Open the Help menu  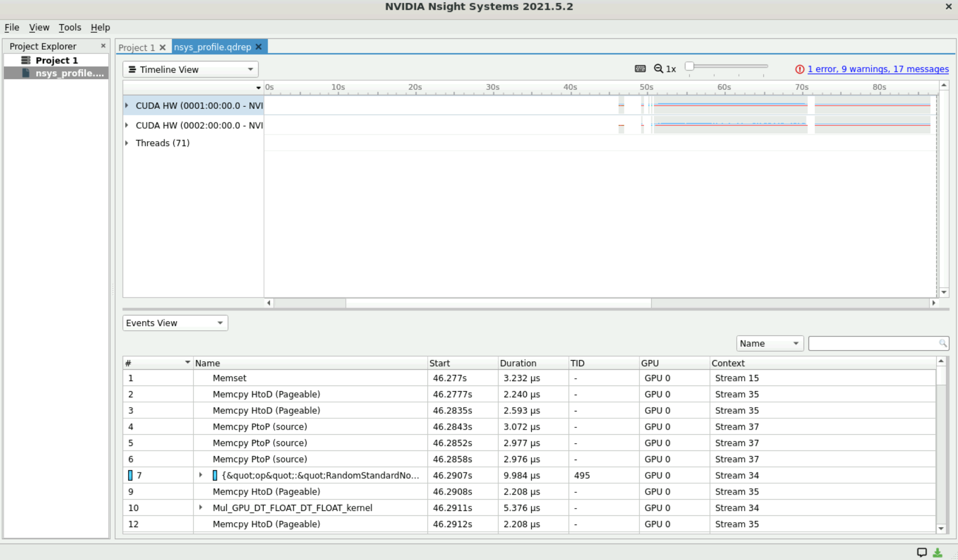(100, 27)
